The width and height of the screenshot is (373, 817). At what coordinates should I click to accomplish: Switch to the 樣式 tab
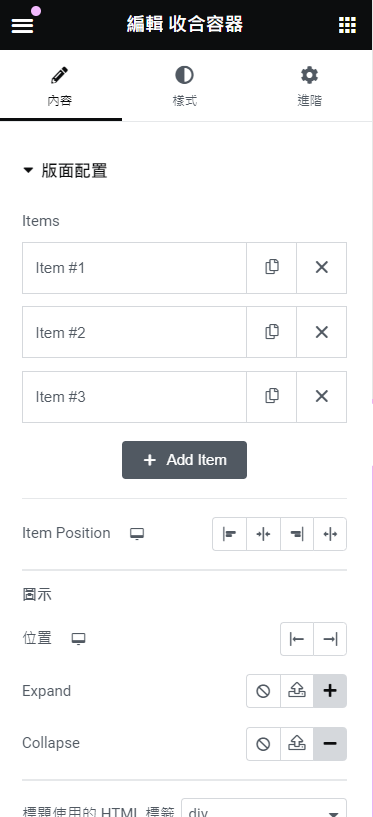pos(184,86)
